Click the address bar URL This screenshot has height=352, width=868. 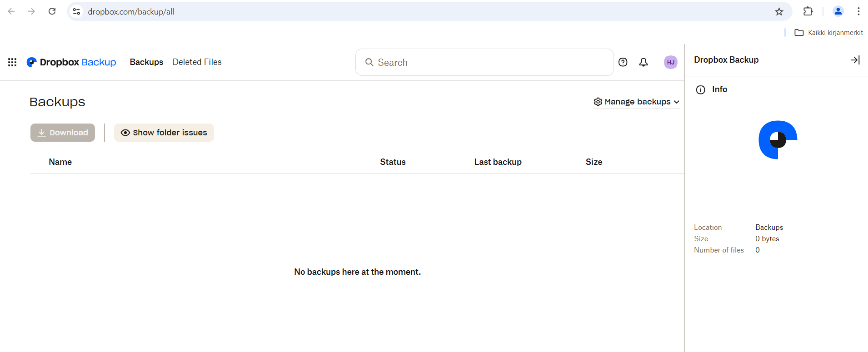tap(131, 12)
